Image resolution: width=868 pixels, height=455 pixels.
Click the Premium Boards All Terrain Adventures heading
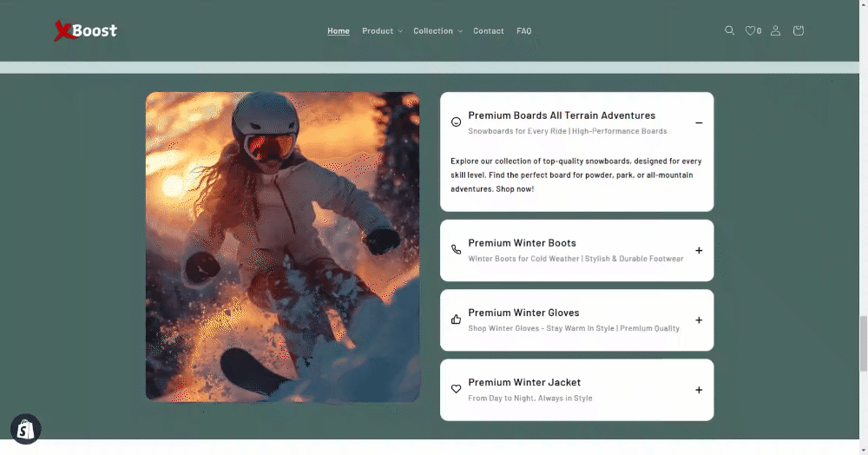pyautogui.click(x=562, y=115)
